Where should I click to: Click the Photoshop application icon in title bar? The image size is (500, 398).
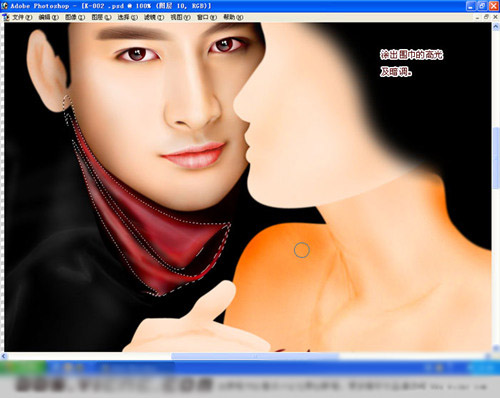coord(5,6)
